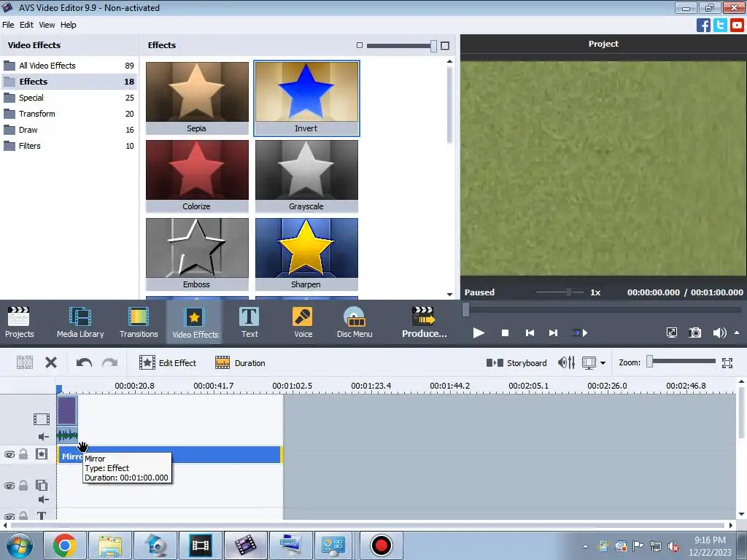
Task: Open the Transitions section
Action: 139,322
